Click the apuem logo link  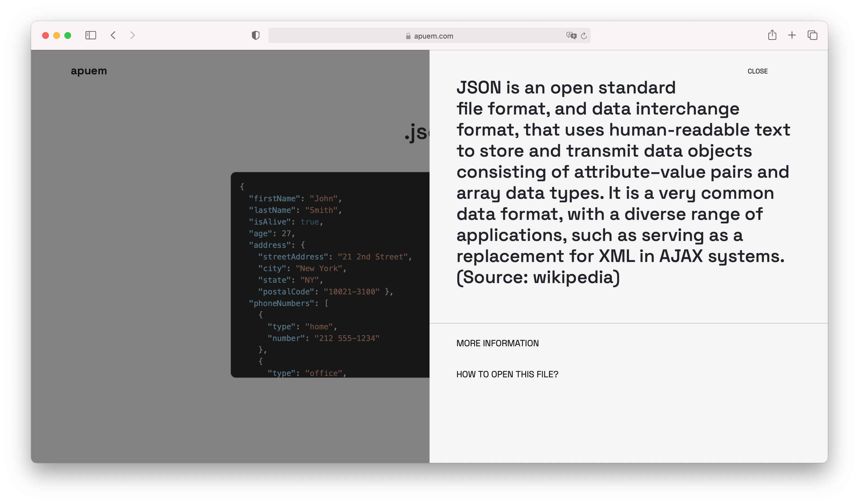pyautogui.click(x=89, y=71)
